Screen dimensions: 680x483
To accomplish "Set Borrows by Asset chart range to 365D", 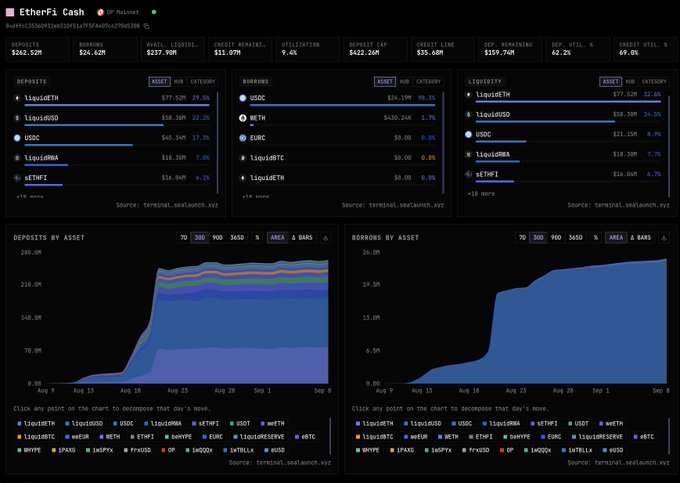I will (x=575, y=238).
